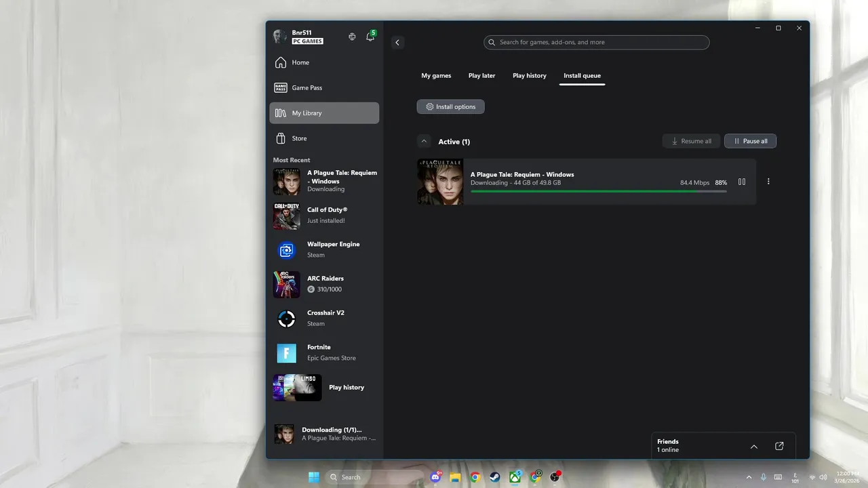Click the Windows taskbar Search box
Viewport: 868px width, 488px height.
[x=374, y=477]
